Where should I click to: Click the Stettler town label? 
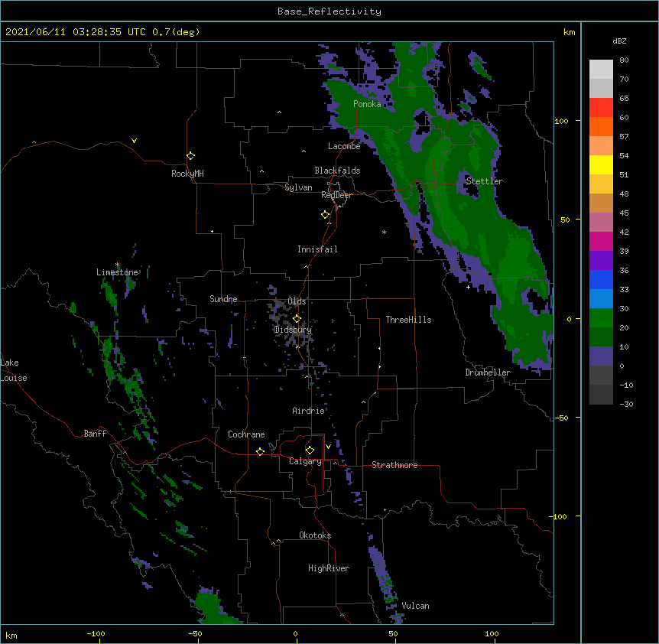click(x=485, y=181)
